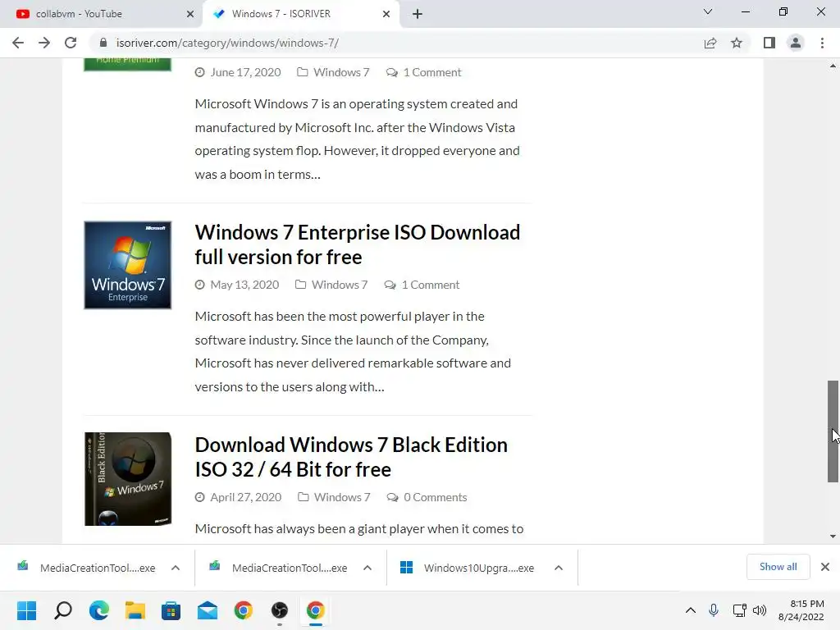Image resolution: width=840 pixels, height=630 pixels.
Task: Open Chrome three-dot menu
Action: pos(822,43)
